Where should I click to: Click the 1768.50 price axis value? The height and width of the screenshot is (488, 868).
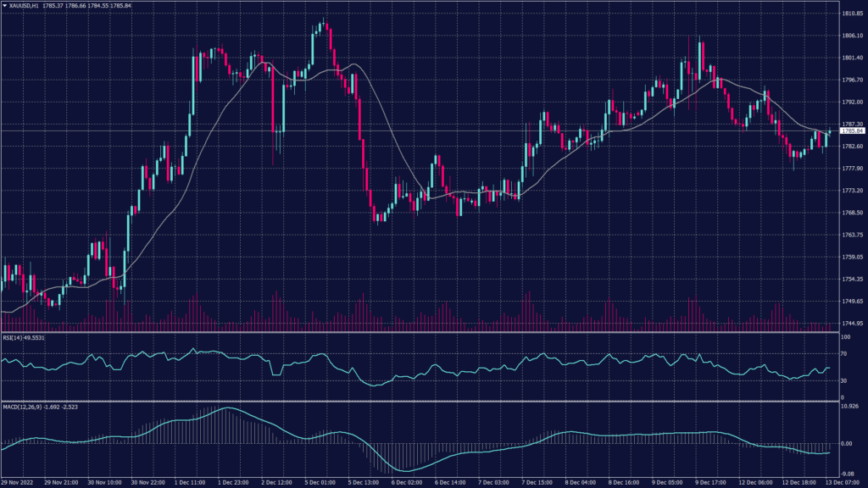pyautogui.click(x=852, y=213)
